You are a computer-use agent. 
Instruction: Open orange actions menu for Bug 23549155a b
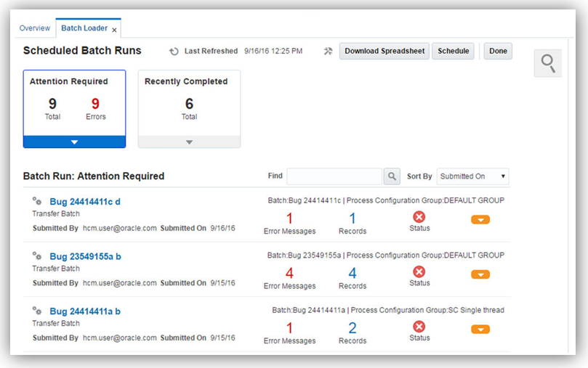[480, 274]
